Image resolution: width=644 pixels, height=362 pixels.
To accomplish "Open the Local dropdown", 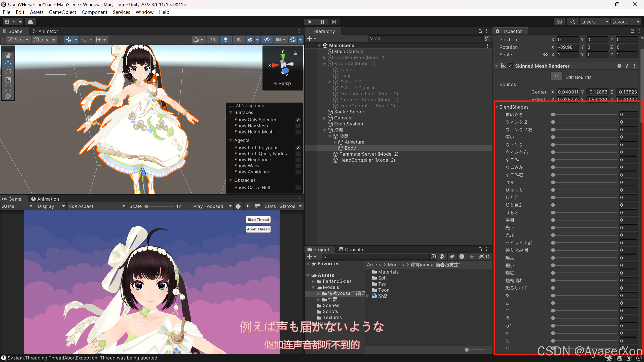I will (x=45, y=40).
